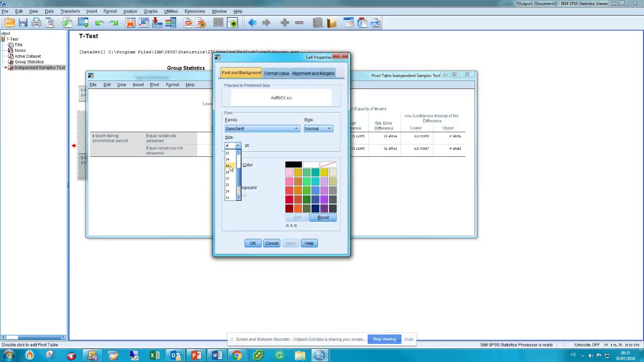Click the Recall recent dialogs icon

click(x=83, y=23)
